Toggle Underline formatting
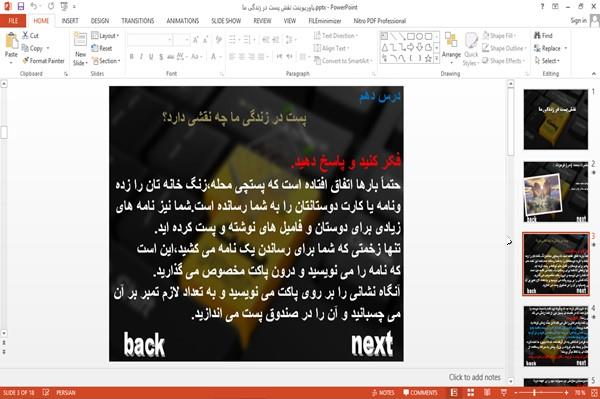600x399 pixels. point(151,57)
